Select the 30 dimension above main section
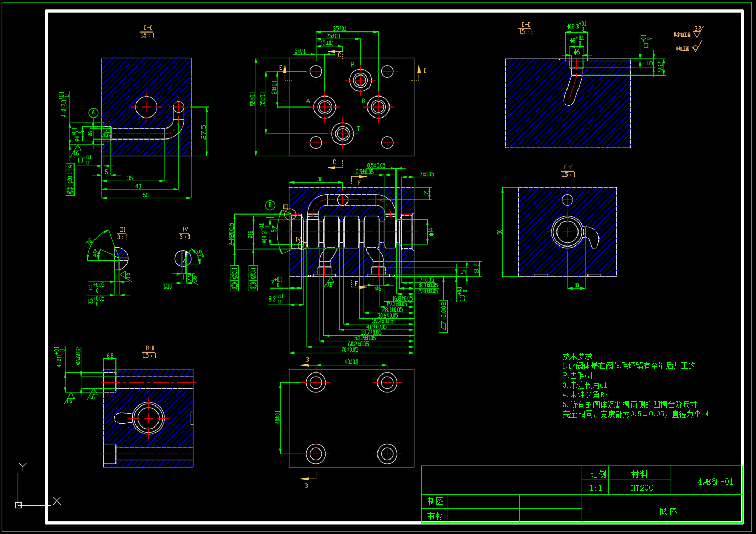The image size is (756, 534). (x=320, y=179)
